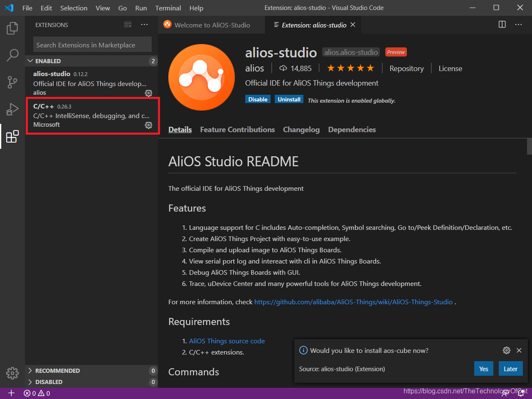The image size is (532, 399).
Task: Select the alios-studio extension in list
Action: [x=91, y=83]
